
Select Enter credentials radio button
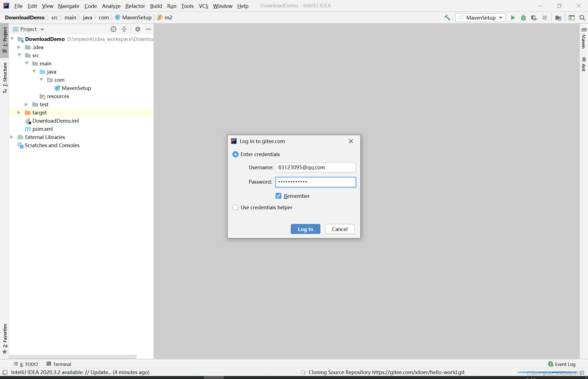click(235, 154)
